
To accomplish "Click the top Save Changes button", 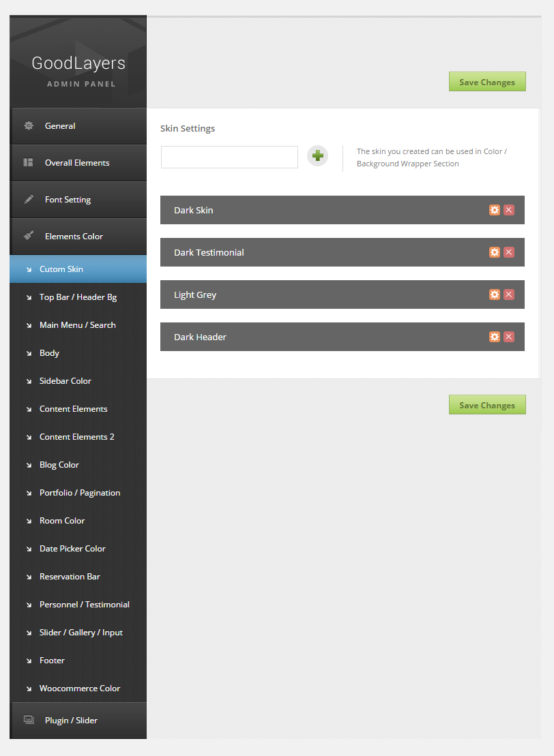I will (x=487, y=82).
